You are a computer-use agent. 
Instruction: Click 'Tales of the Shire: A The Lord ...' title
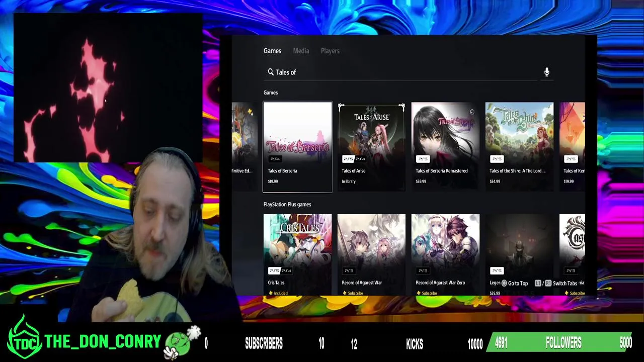[517, 171]
